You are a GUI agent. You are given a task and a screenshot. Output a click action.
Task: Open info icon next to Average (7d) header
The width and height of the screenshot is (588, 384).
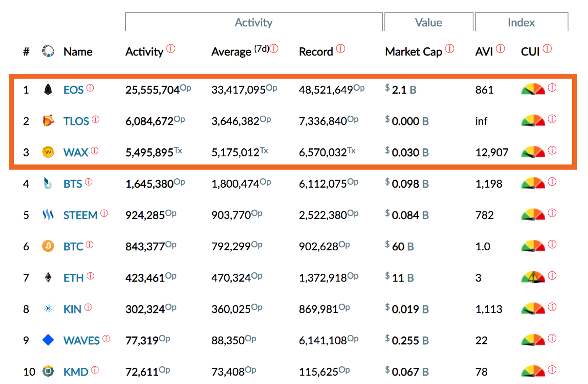(x=274, y=48)
